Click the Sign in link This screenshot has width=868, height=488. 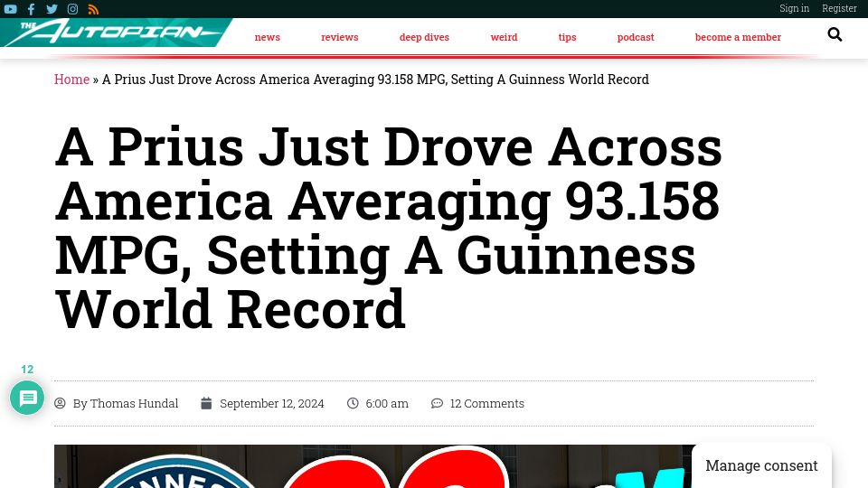coord(795,8)
